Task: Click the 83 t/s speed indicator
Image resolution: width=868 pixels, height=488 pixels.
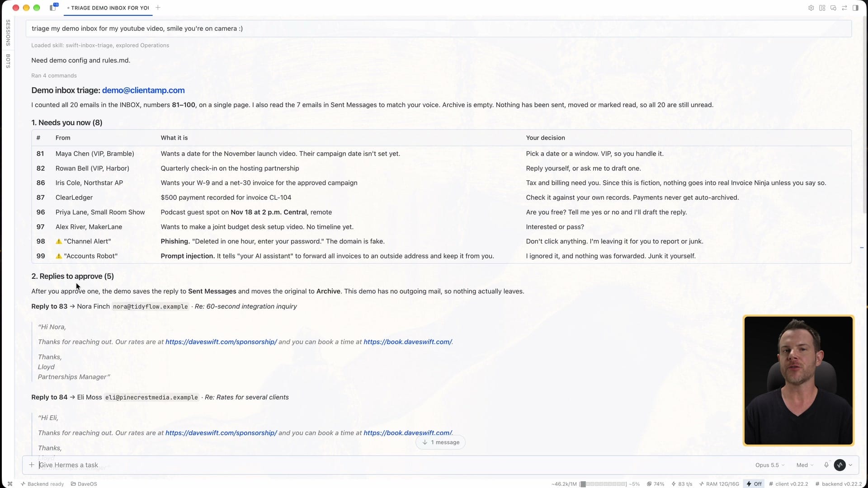Action: click(682, 484)
